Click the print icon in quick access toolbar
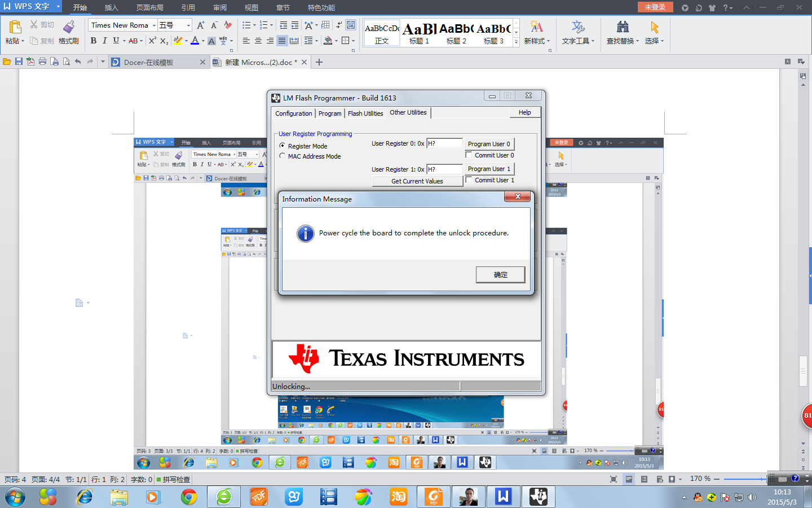The image size is (812, 508). (x=42, y=62)
